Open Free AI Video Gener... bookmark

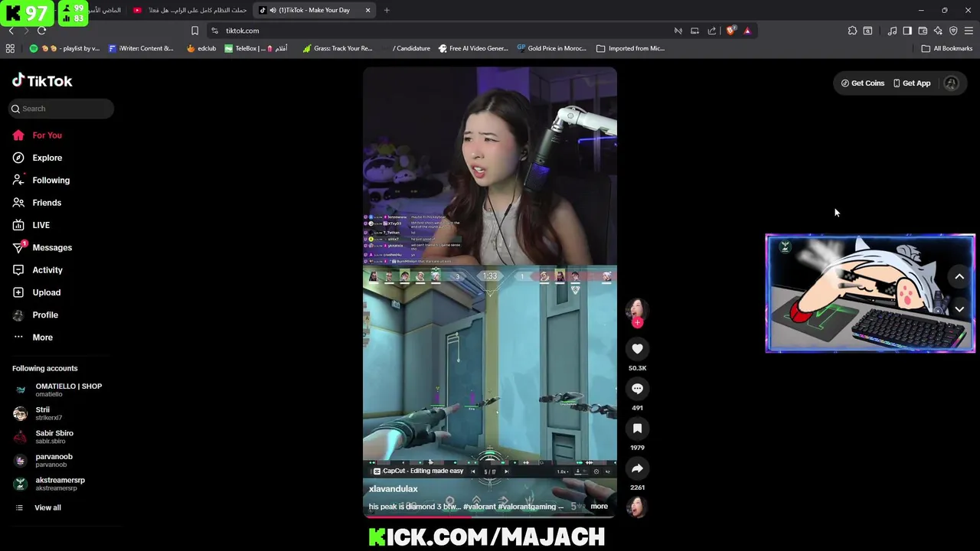(x=472, y=48)
